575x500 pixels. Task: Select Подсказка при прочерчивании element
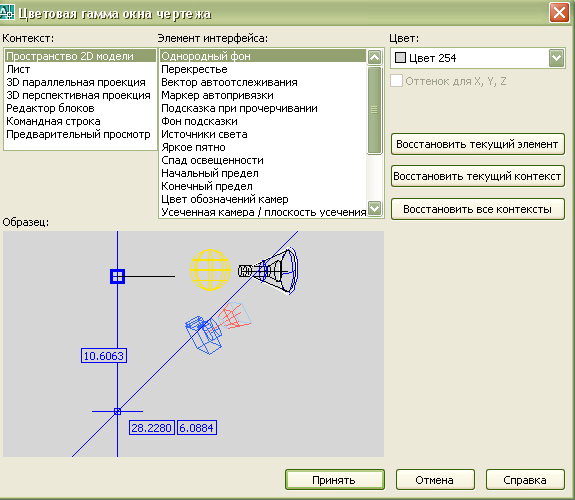click(263, 108)
